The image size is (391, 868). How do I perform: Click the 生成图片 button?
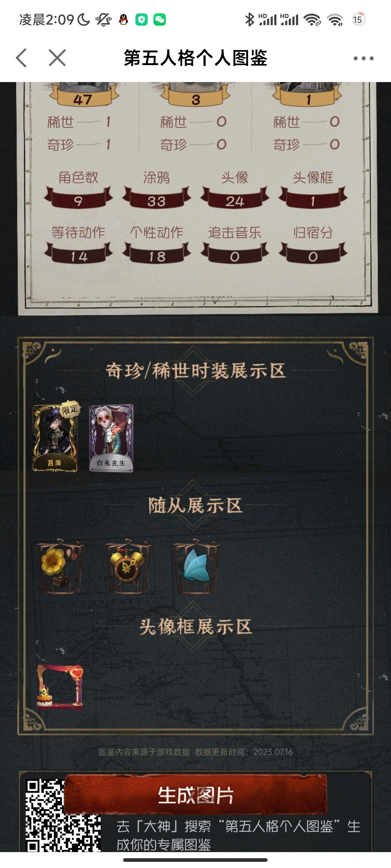(195, 795)
